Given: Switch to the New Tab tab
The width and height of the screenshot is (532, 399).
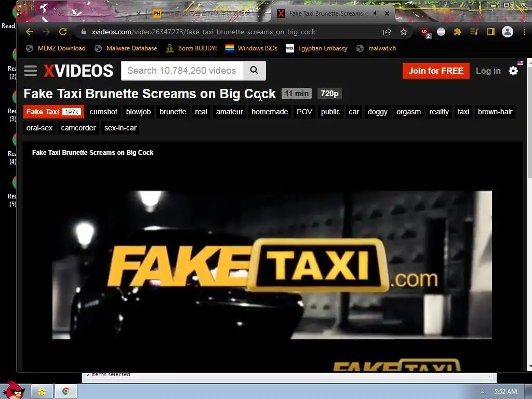Looking at the screenshot, I should tap(82, 14).
